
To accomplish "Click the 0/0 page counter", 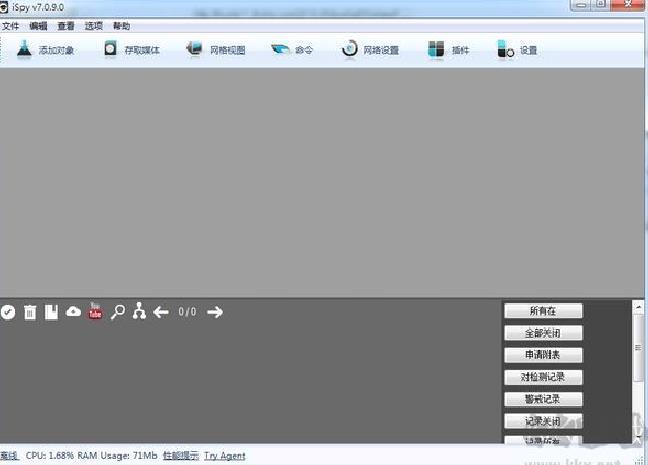I will [x=187, y=312].
